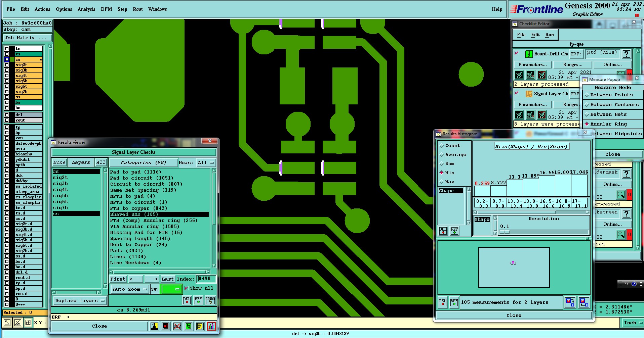The width and height of the screenshot is (644, 338).
Task: Click the histogram export icon with down arrow
Action: click(x=570, y=302)
